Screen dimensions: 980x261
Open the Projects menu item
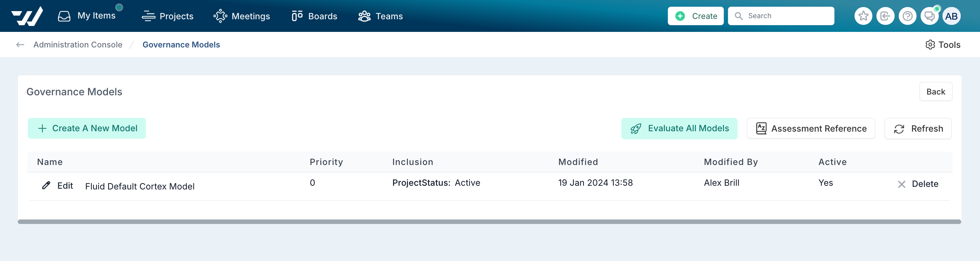167,16
